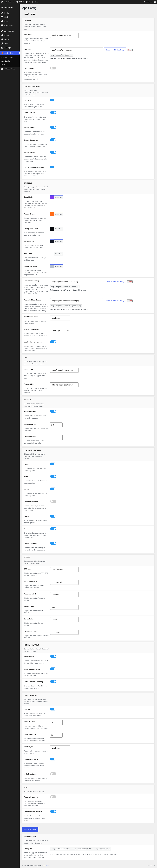This screenshot has width=157, height=868.
Task: Open the Card Layout dropdown
Action: pyautogui.click(x=60, y=748)
